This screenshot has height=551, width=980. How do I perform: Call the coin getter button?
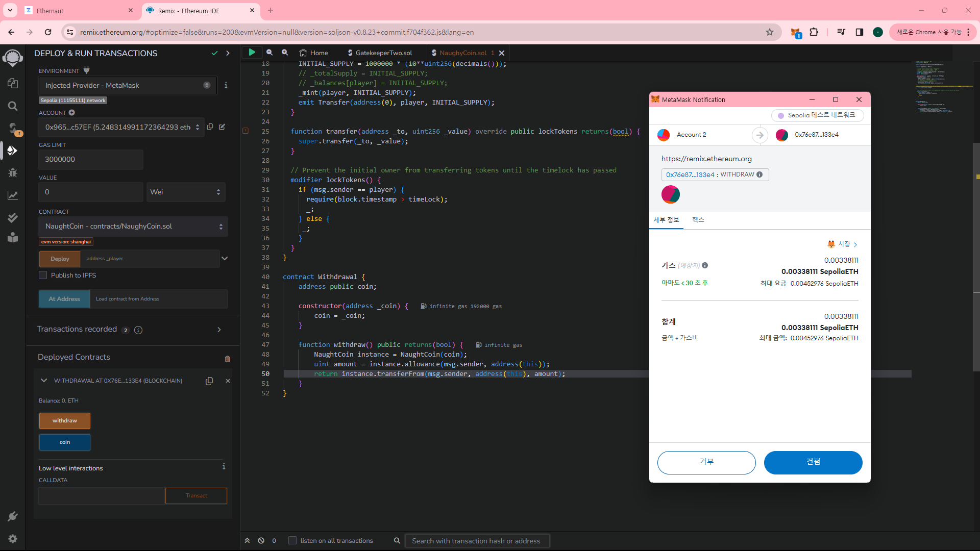click(x=65, y=442)
